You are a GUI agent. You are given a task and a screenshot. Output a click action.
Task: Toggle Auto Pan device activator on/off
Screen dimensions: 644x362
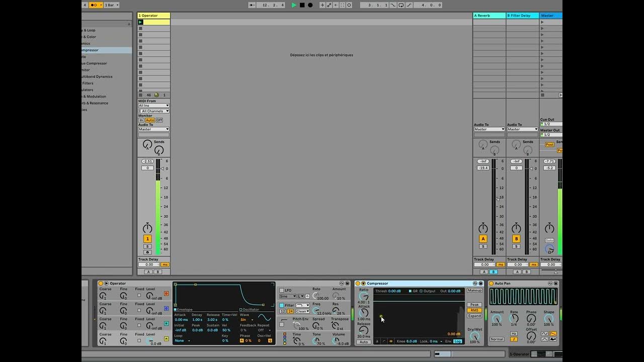(x=491, y=284)
